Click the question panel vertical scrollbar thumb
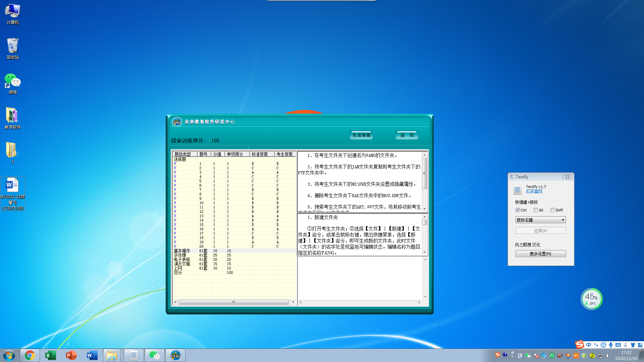This screenshot has height=362, width=644. point(424,173)
